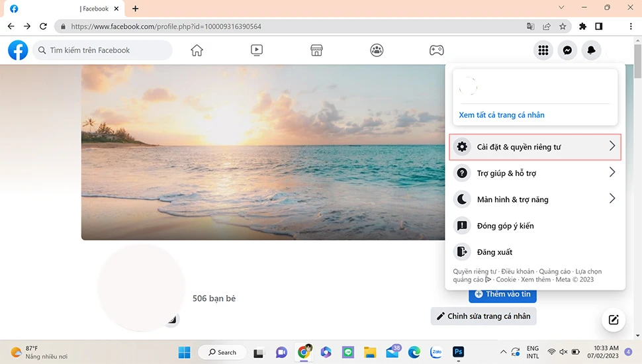Viewport: 642px width, 364px height.
Task: Go to Facebook Home feed icon
Action: point(197,50)
